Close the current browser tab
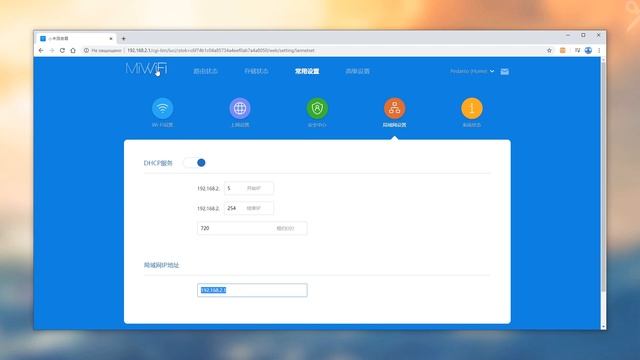 tap(111, 38)
